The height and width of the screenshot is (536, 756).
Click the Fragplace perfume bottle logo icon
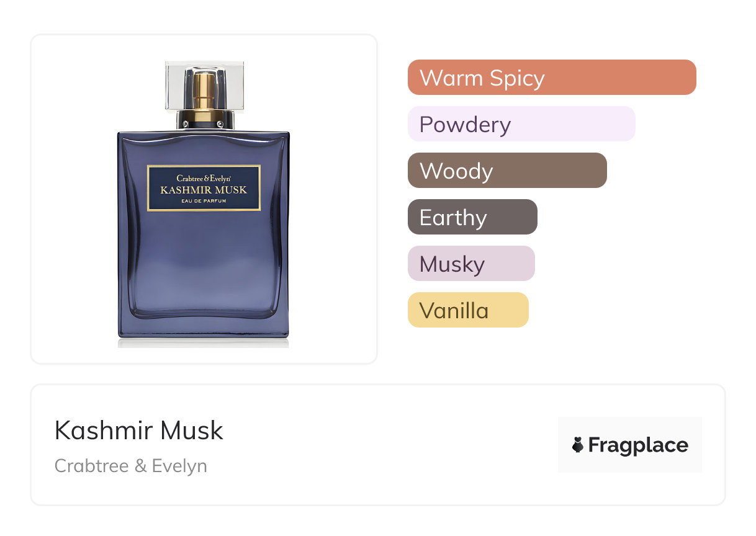coord(578,445)
